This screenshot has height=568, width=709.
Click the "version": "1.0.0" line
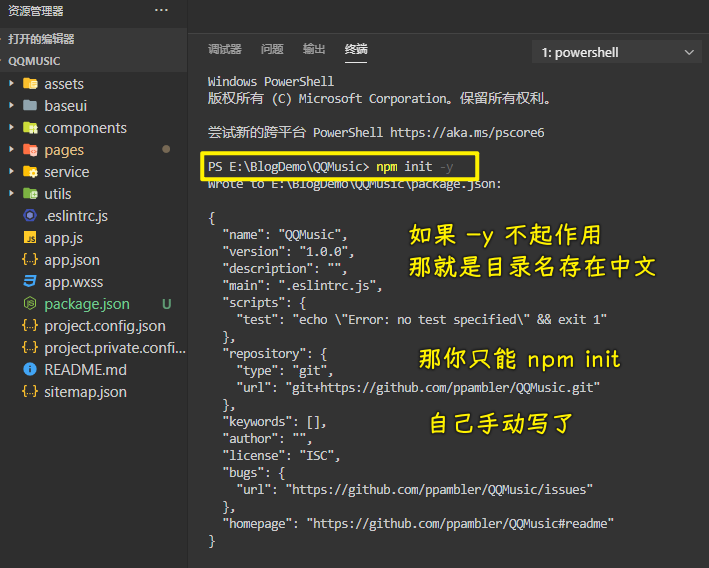(288, 252)
